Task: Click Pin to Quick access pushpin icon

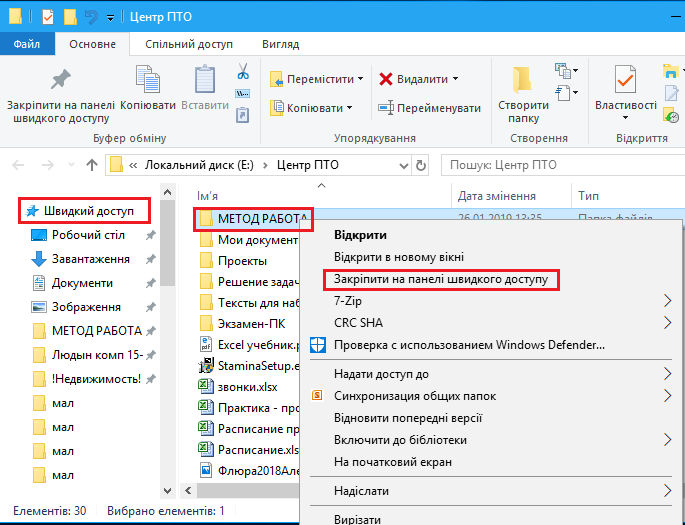Action: 61,80
